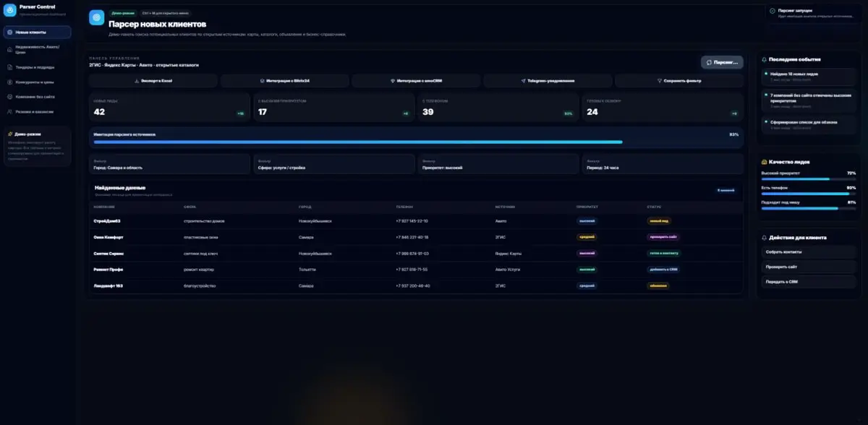The width and height of the screenshot is (868, 425).
Task: Click the Яндекс Карты source cell
Action: (509, 253)
